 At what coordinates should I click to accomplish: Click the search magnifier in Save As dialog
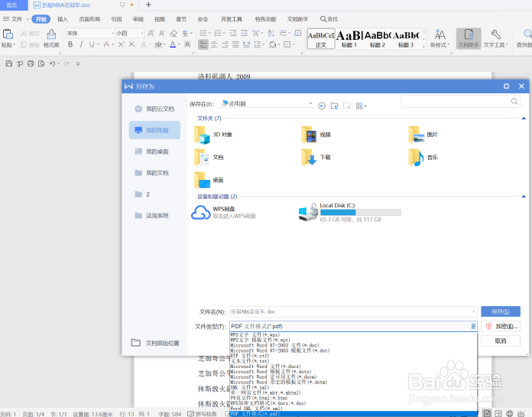click(514, 101)
